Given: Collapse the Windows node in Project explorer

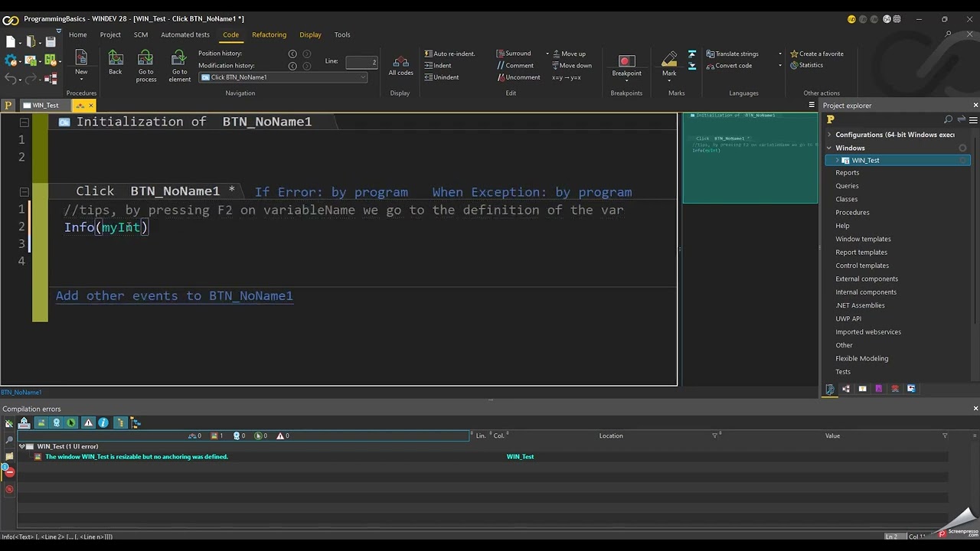Looking at the screenshot, I should tap(828, 148).
